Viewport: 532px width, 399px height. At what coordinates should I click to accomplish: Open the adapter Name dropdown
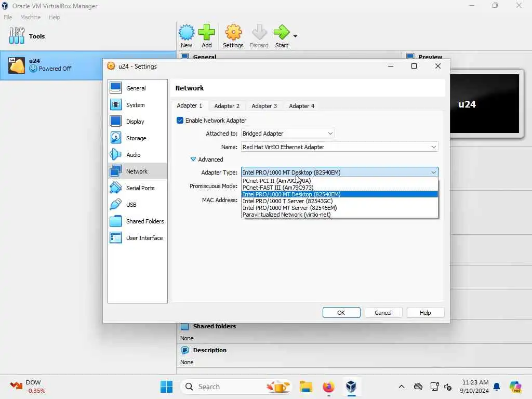(x=339, y=147)
